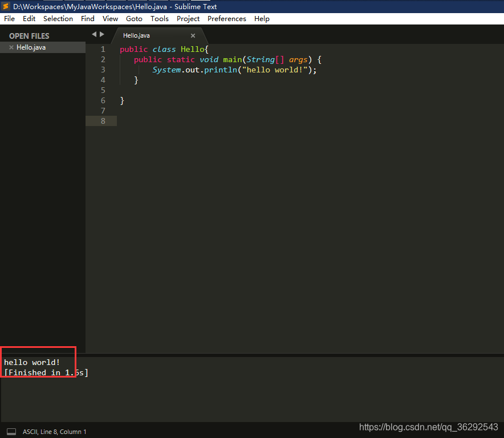Collapse the OPEN FILES section header
504x438 pixels.
(x=29, y=35)
